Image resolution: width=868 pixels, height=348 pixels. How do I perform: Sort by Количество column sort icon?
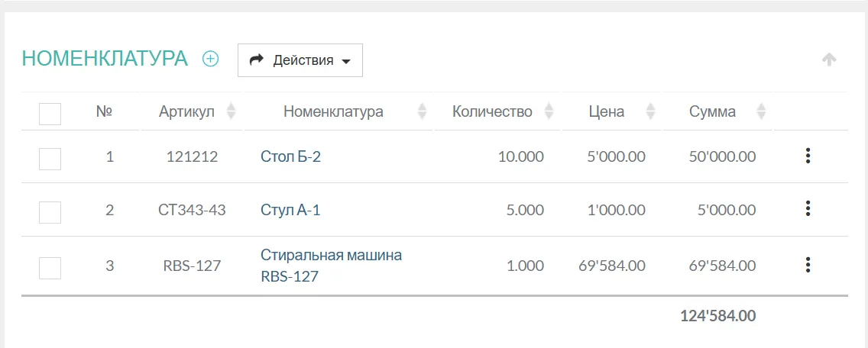point(549,111)
